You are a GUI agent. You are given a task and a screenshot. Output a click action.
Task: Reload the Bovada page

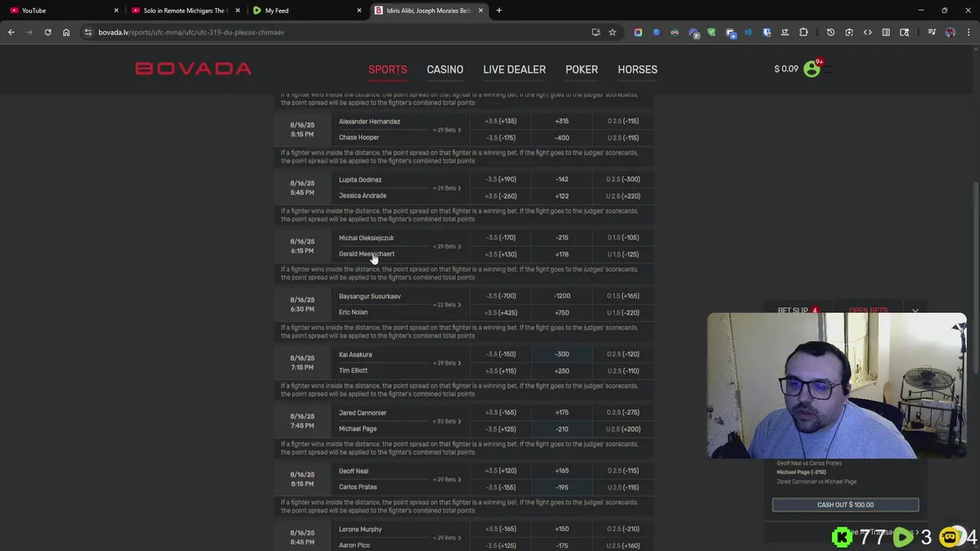click(47, 32)
